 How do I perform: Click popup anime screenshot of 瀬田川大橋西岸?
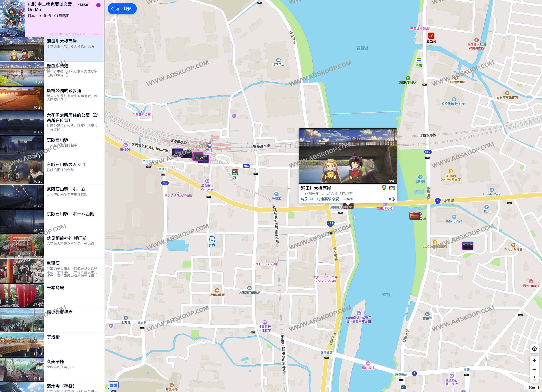pos(348,156)
